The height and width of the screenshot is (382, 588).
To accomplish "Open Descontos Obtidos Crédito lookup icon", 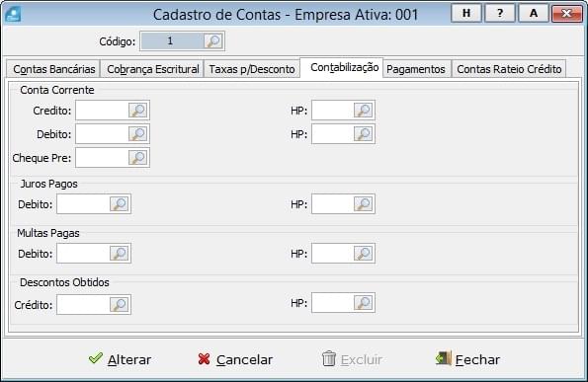I will (119, 304).
